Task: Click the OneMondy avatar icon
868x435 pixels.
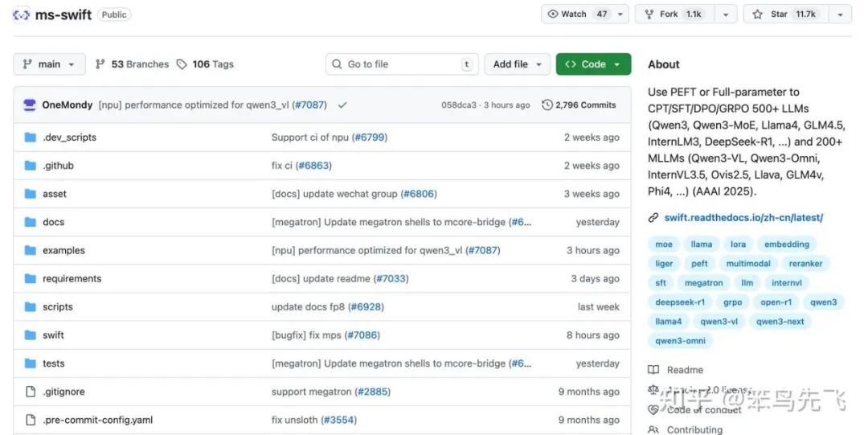Action: pyautogui.click(x=30, y=105)
